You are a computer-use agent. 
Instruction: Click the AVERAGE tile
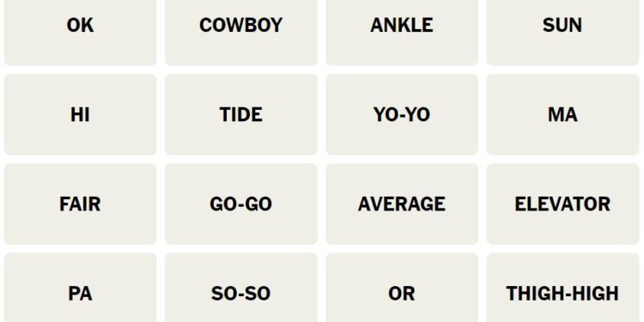pos(402,204)
